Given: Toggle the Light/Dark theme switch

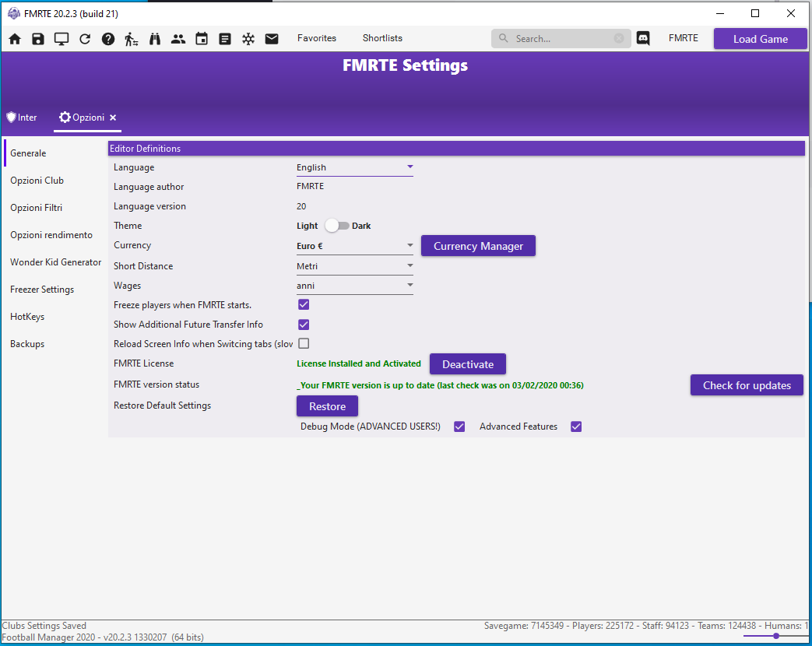Looking at the screenshot, I should coord(336,226).
